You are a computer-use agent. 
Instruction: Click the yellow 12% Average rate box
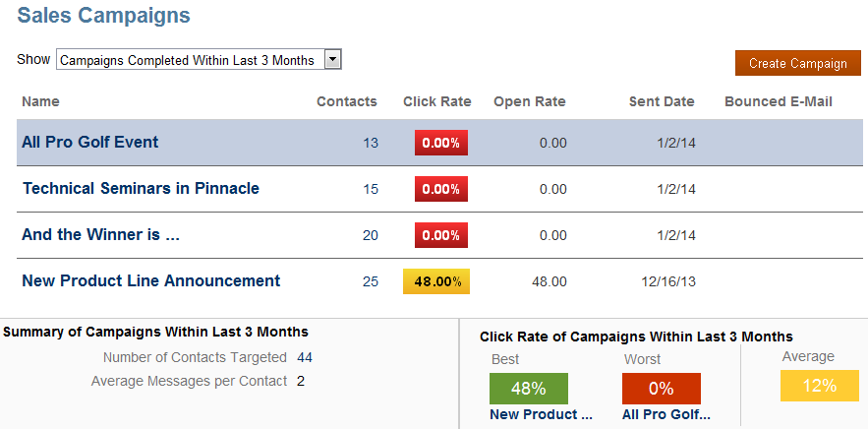(x=819, y=385)
